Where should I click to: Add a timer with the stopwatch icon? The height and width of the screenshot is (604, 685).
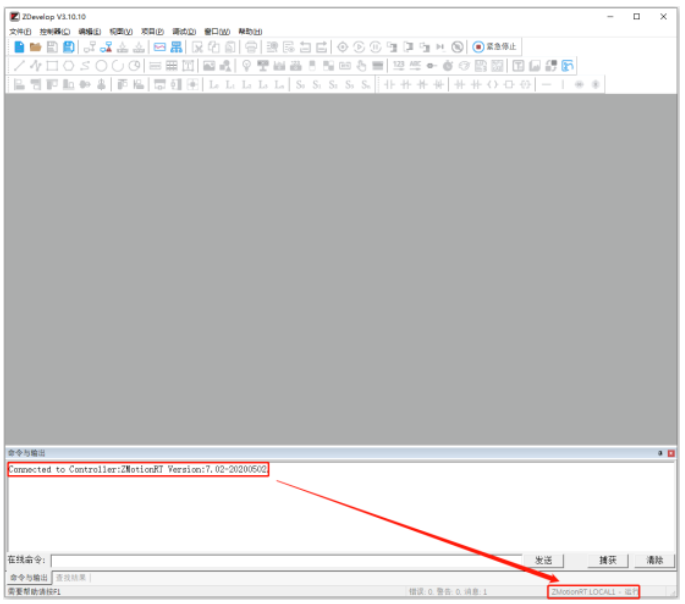point(448,66)
